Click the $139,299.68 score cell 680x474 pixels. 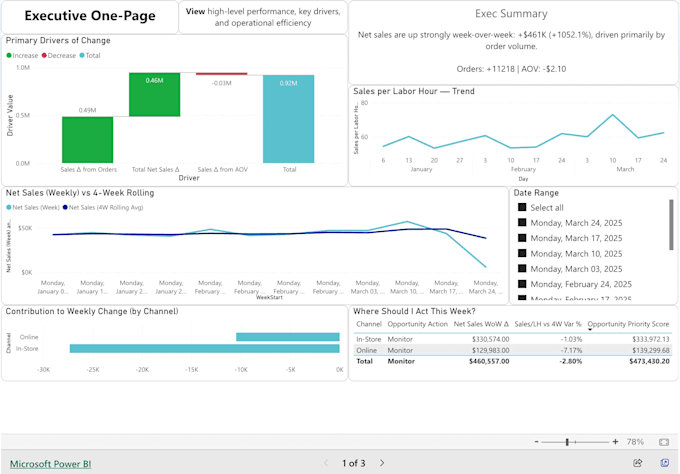(651, 350)
